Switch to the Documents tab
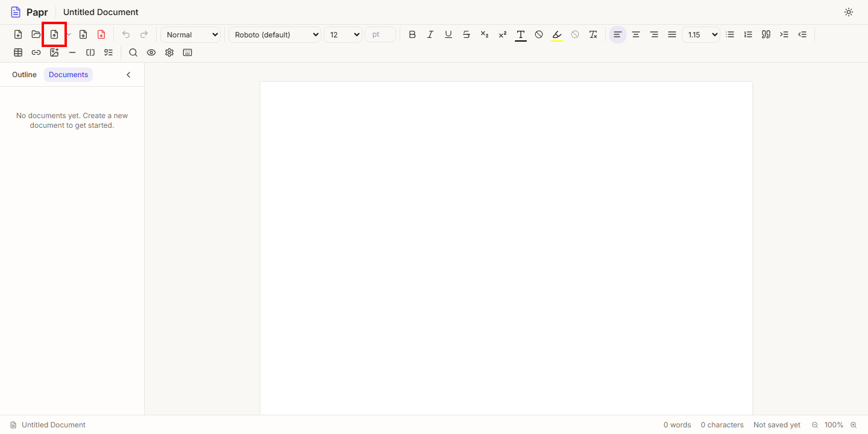Image resolution: width=868 pixels, height=434 pixels. 69,75
